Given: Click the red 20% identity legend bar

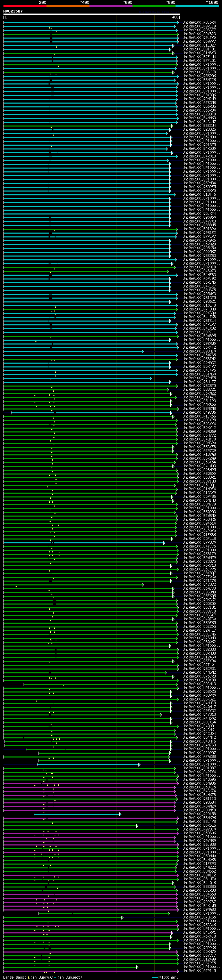Looking at the screenshot, I should coord(25,6).
